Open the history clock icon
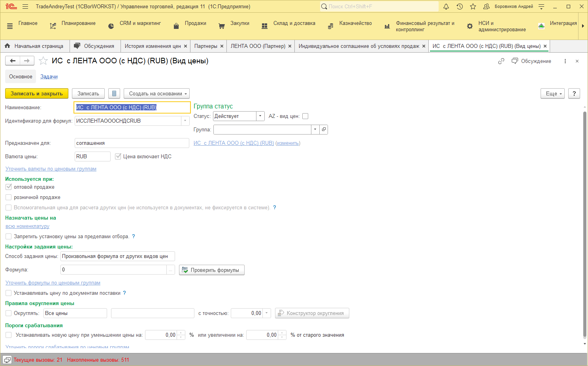Image resolution: width=588 pixels, height=366 pixels. 460,6
